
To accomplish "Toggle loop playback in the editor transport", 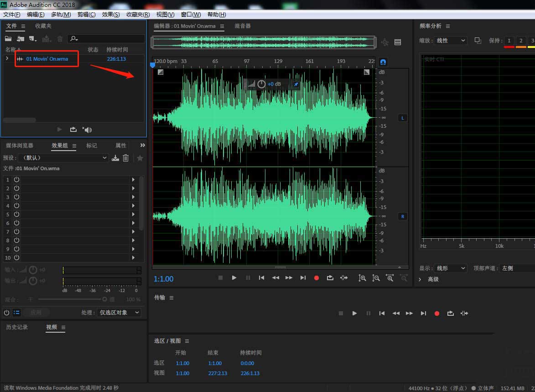I will [330, 278].
